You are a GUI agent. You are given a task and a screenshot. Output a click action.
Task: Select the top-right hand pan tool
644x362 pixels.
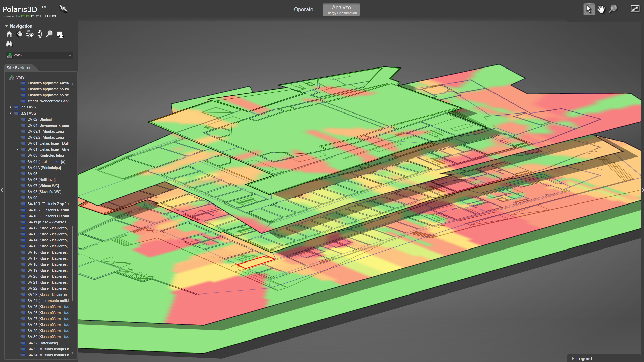(x=601, y=9)
